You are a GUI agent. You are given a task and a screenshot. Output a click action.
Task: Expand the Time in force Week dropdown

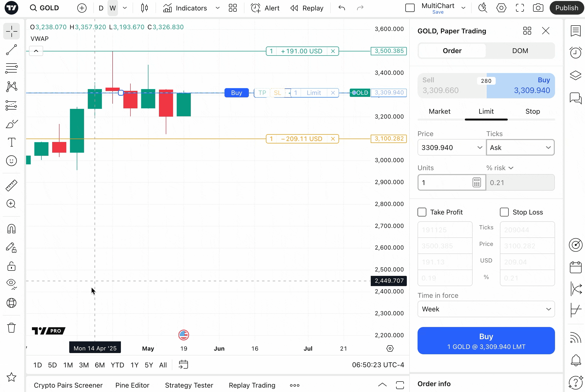click(486, 309)
